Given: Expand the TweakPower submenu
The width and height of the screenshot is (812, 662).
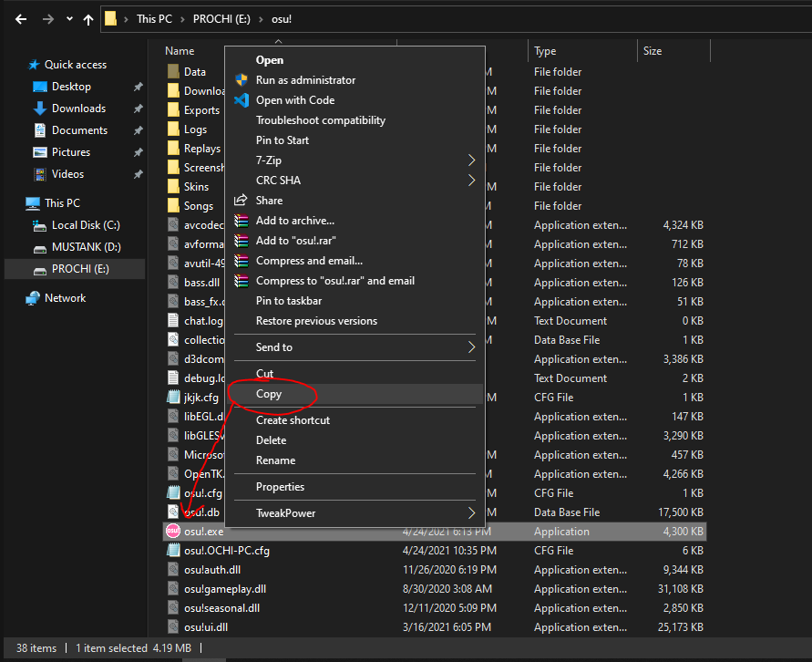Looking at the screenshot, I should (355, 513).
